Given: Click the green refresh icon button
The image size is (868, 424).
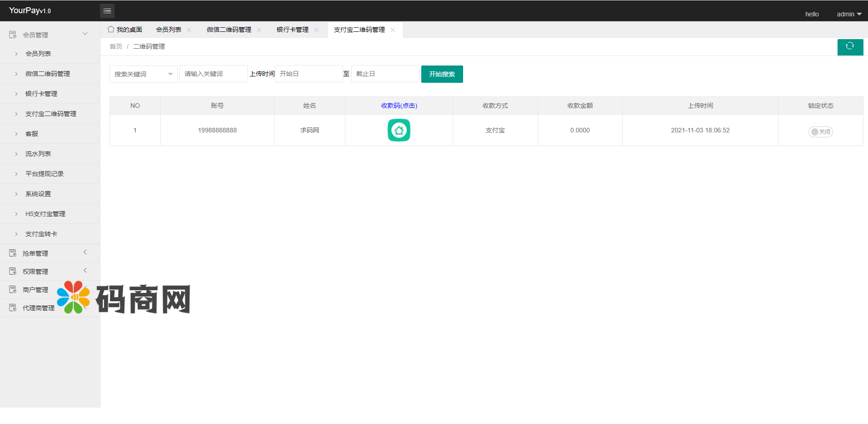Looking at the screenshot, I should pyautogui.click(x=850, y=46).
